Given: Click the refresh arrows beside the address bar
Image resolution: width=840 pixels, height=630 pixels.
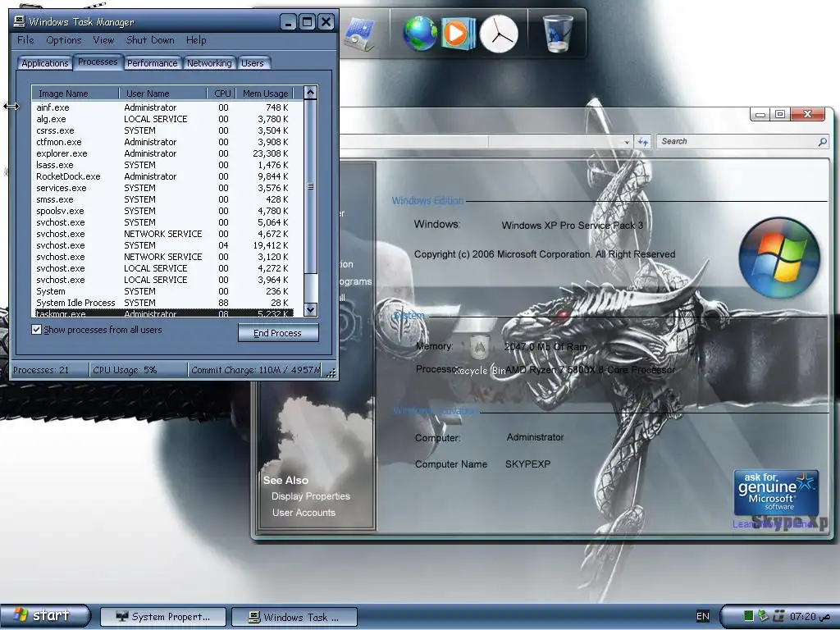Looking at the screenshot, I should pos(642,142).
